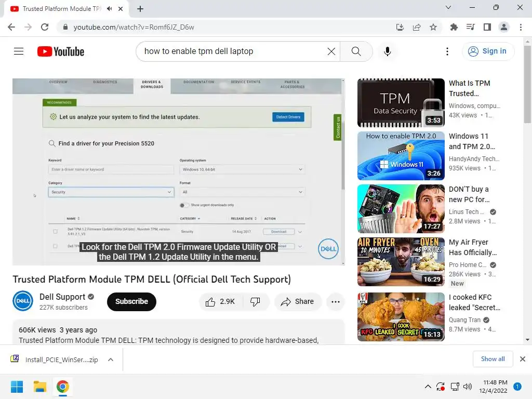Open more actions ellipsis under the video
532x399 pixels.
[336, 302]
